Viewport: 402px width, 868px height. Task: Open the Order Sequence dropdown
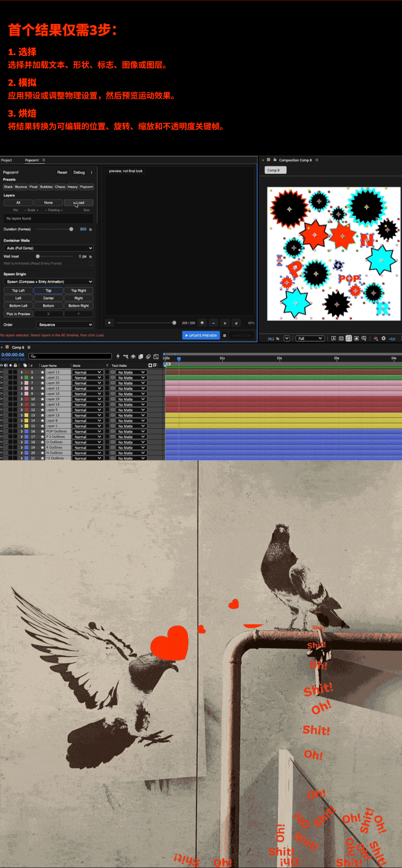click(x=64, y=325)
